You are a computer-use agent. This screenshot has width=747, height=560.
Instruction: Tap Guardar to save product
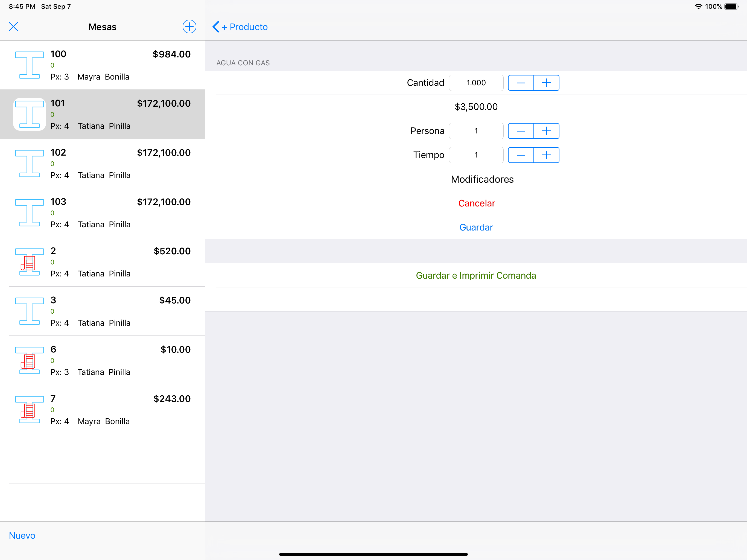point(476,227)
